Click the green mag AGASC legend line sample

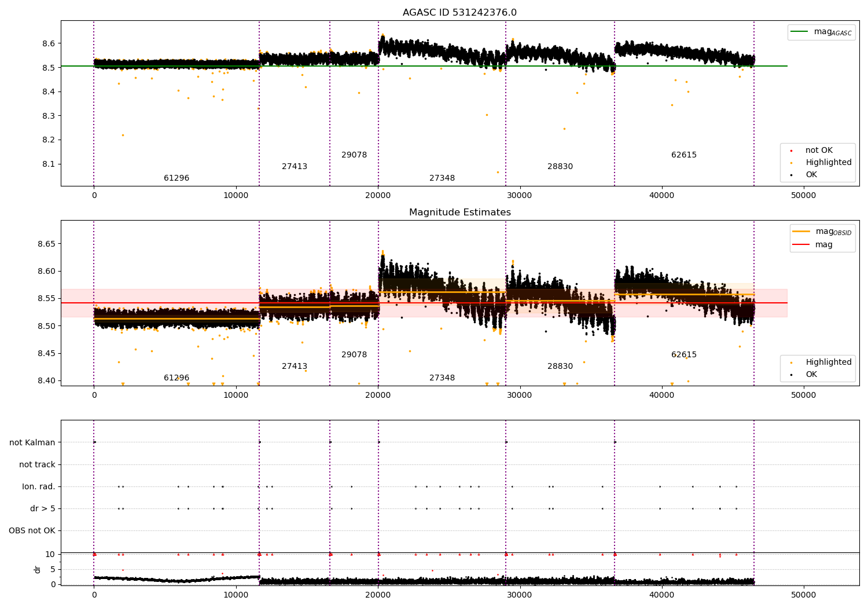pos(800,32)
